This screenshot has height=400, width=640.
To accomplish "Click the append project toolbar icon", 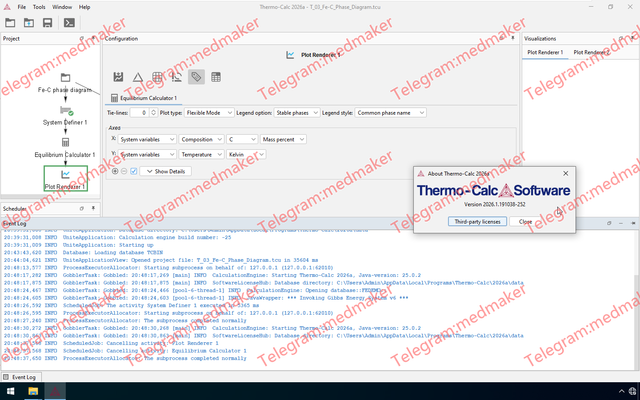I will click(29, 23).
